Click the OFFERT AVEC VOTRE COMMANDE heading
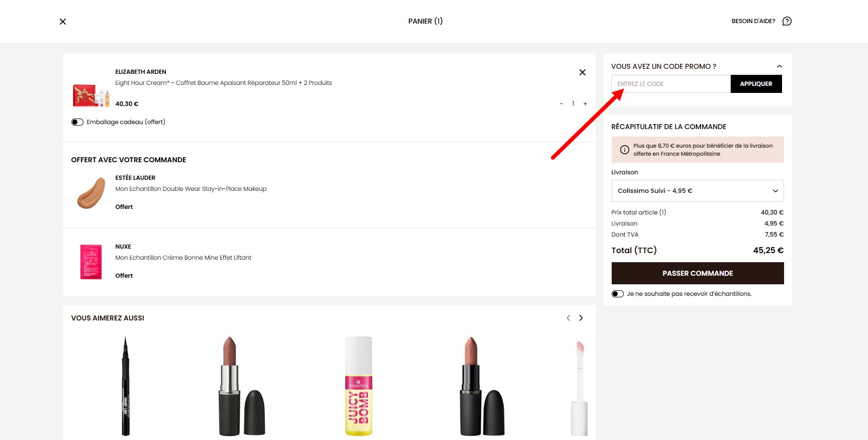The width and height of the screenshot is (868, 440). (129, 160)
